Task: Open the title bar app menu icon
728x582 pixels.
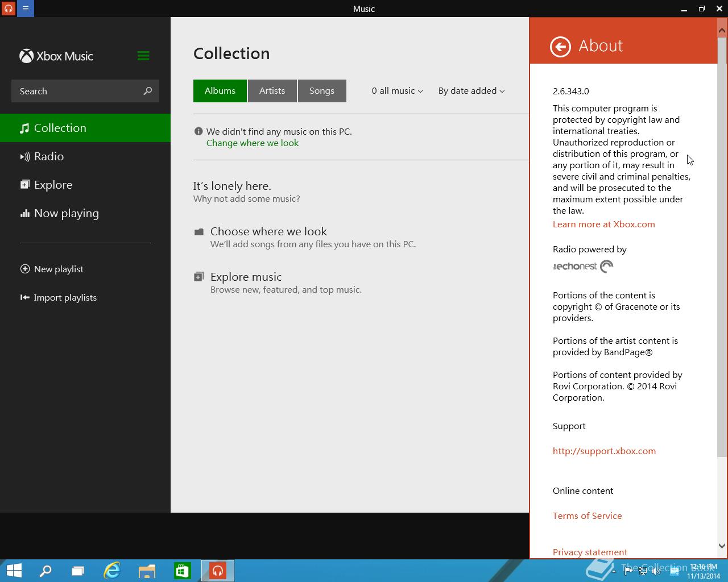Action: [x=26, y=9]
